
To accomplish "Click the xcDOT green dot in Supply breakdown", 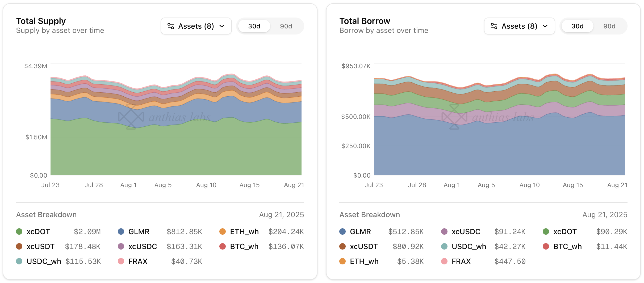I will tap(19, 231).
